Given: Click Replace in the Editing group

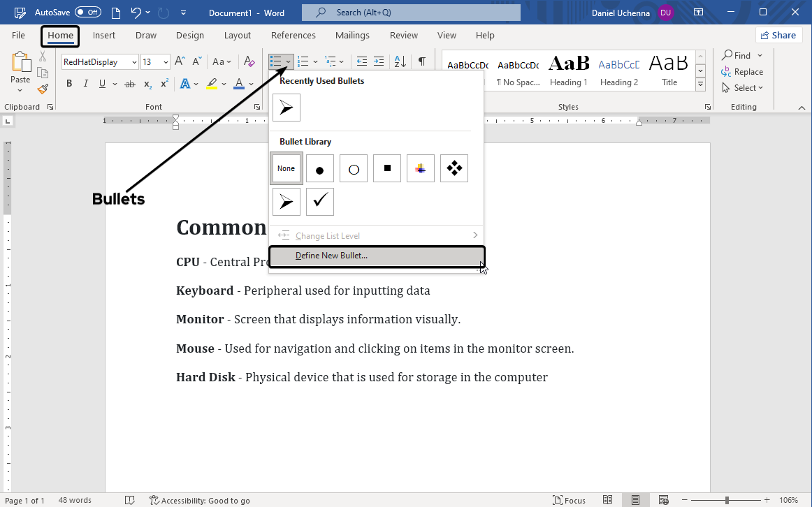Looking at the screenshot, I should pyautogui.click(x=742, y=72).
